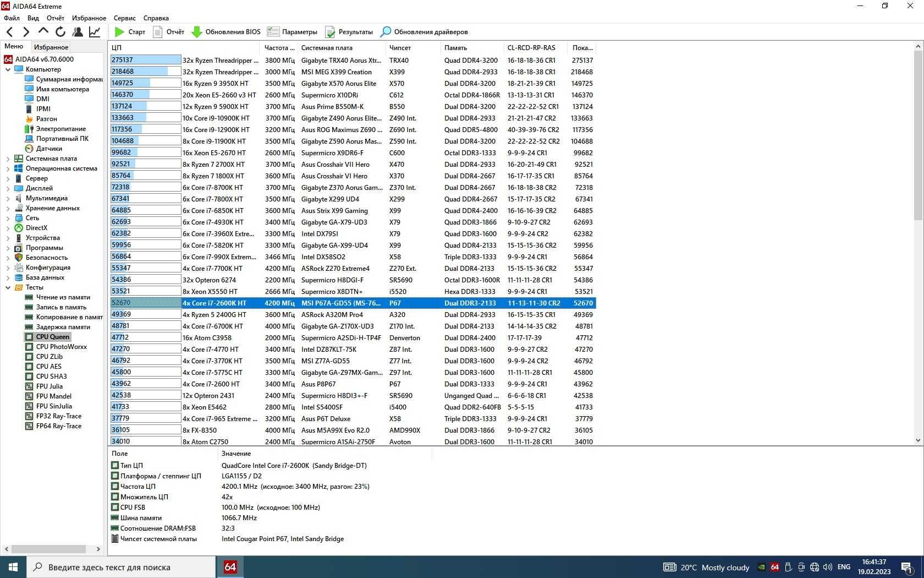Click the Back navigation arrow
This screenshot has width=924, height=578.
coord(9,32)
